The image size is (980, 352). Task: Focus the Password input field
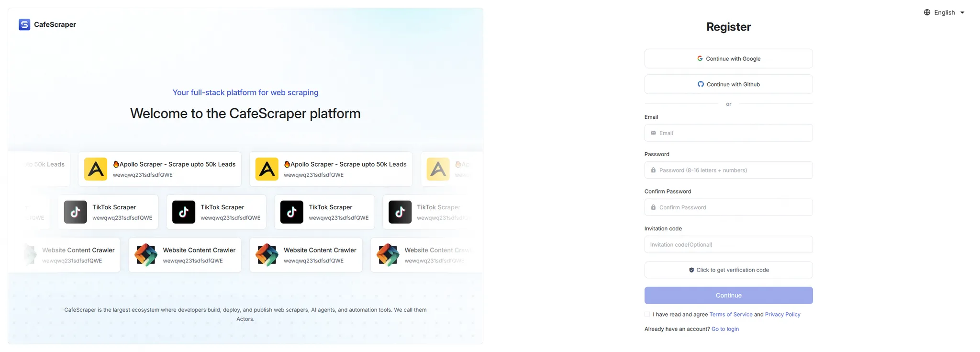click(x=728, y=170)
